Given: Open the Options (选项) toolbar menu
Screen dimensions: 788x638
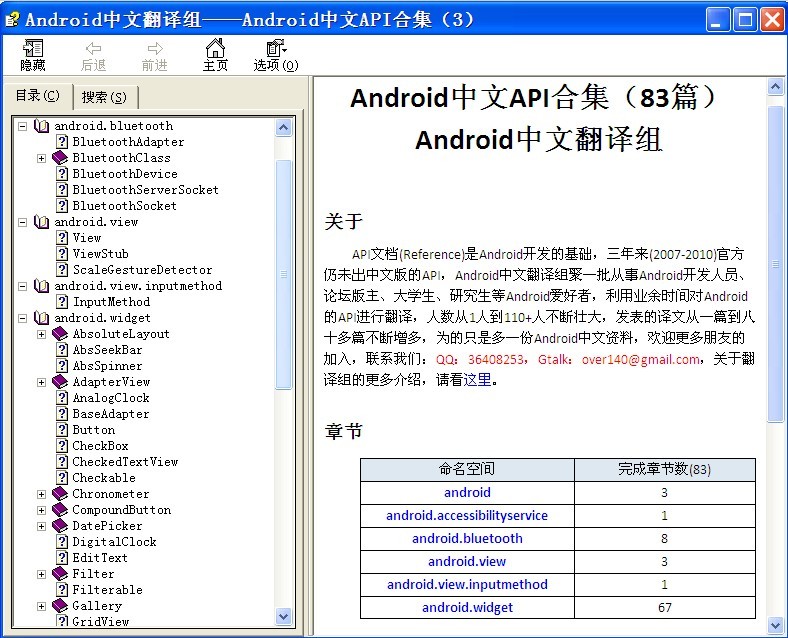Looking at the screenshot, I should point(276,55).
